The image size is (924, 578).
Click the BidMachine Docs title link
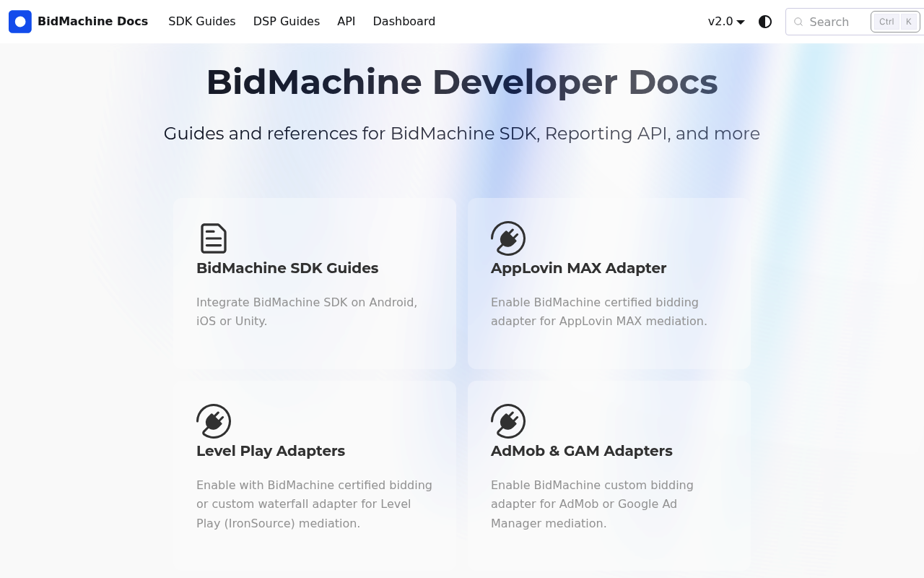[92, 22]
